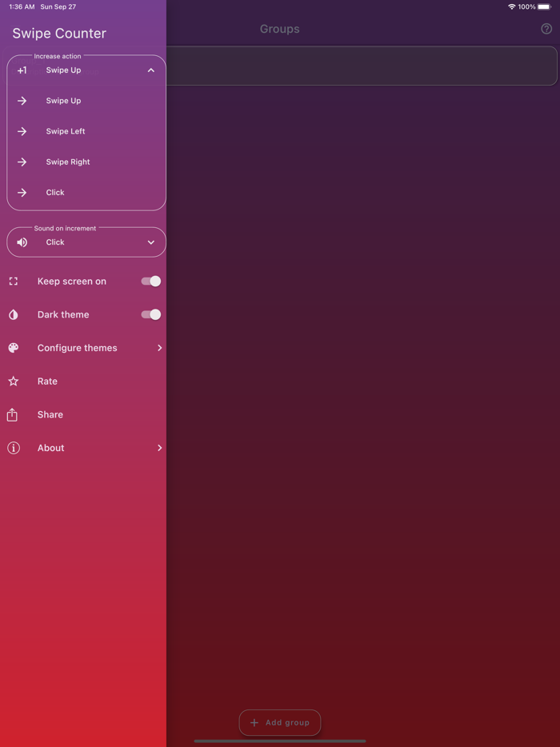Open Configure themes
Screen dimensions: 560x747
point(83,348)
